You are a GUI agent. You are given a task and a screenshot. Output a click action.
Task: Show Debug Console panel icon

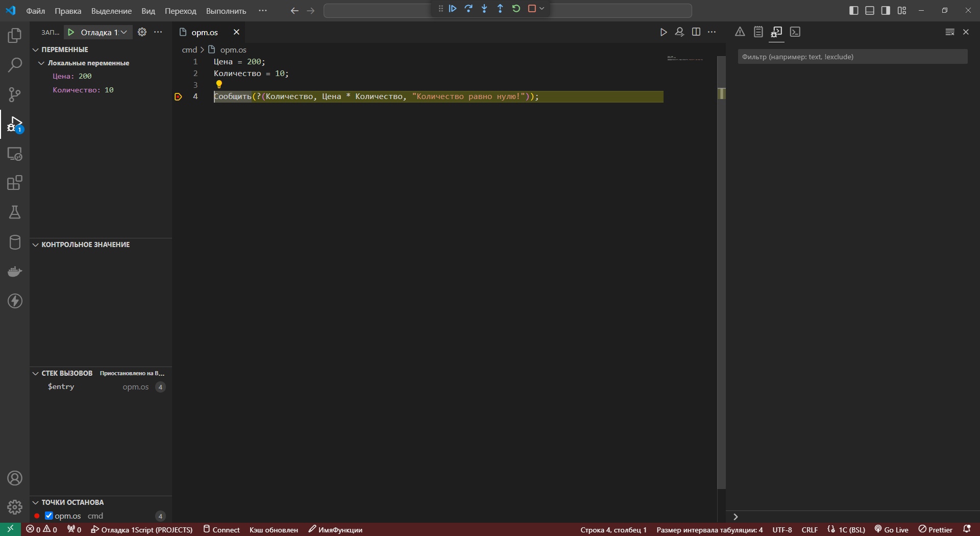(x=776, y=32)
